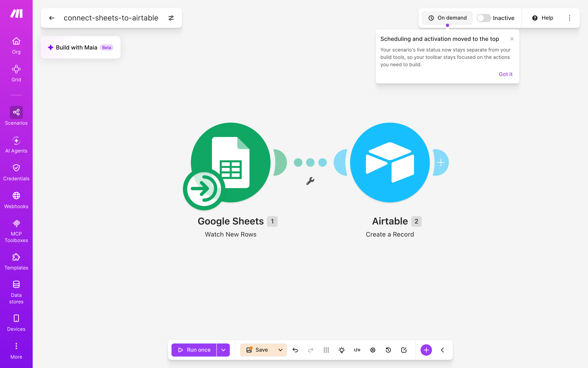Toggle the Inactive scenario switch
This screenshot has height=368, width=588.
point(483,18)
